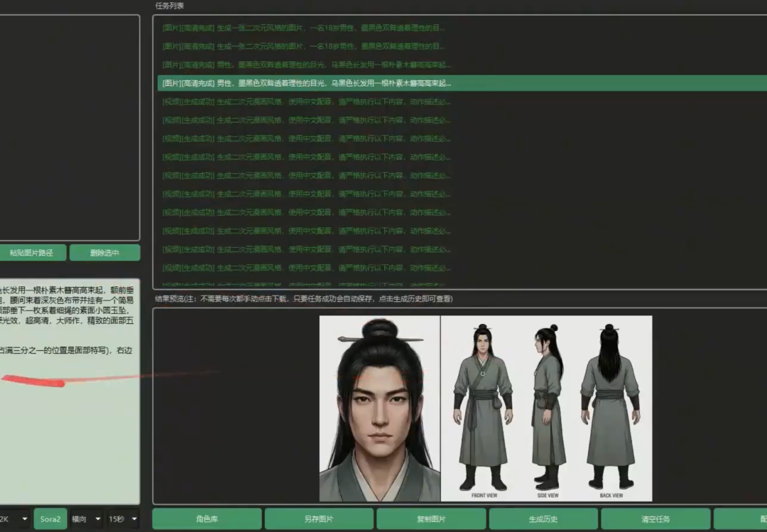Click the empty reference image list box

[70, 128]
